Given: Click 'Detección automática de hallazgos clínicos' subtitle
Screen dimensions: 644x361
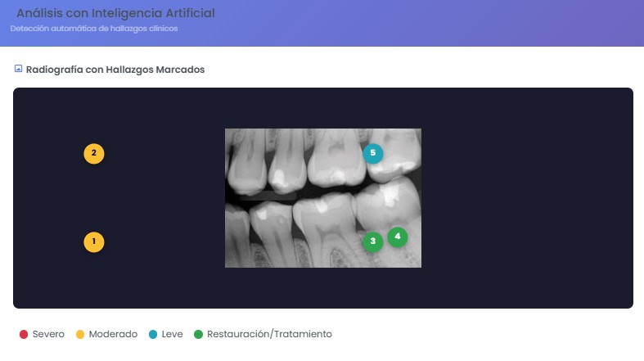Looking at the screenshot, I should click(x=94, y=29).
